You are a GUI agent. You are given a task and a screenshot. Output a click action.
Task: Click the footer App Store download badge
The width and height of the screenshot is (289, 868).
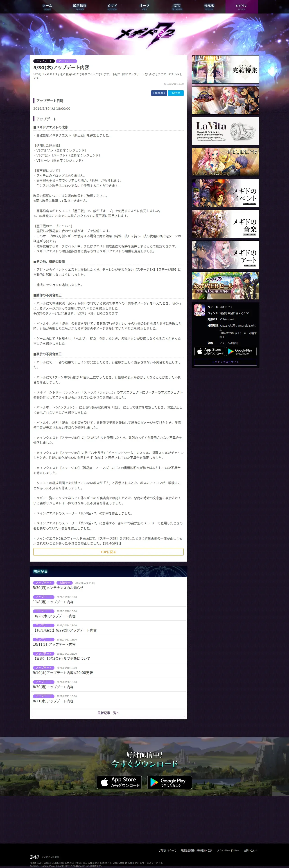[x=119, y=782]
